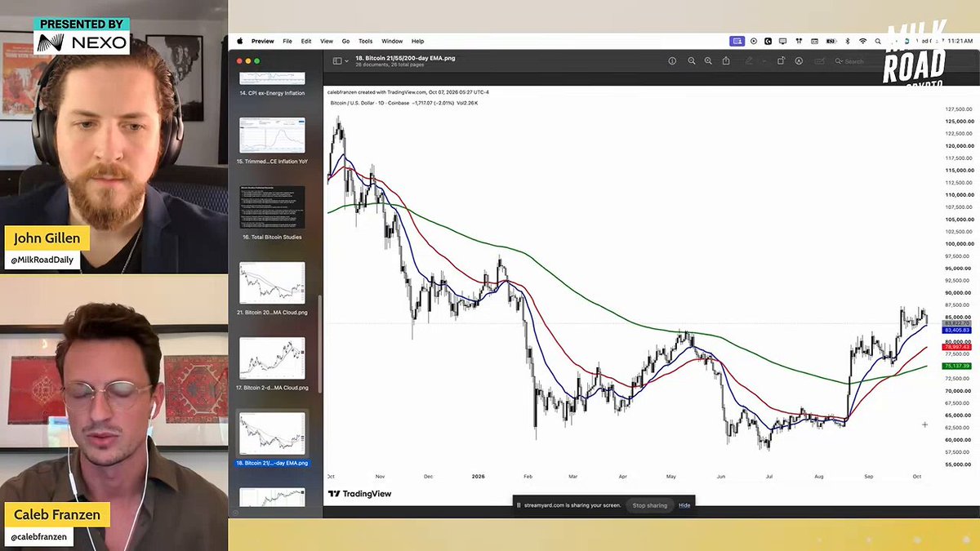Rotate the image using the toolbar
This screenshot has width=980, height=551.
781,60
